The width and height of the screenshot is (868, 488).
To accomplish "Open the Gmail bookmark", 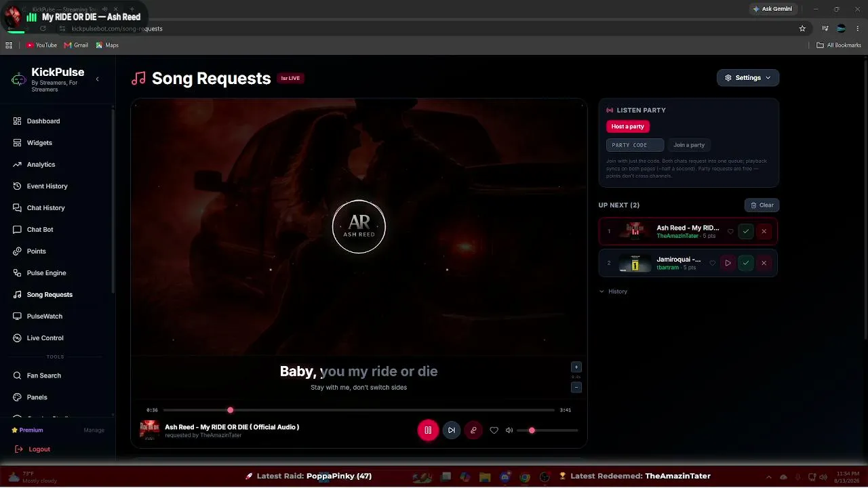I will [76, 45].
